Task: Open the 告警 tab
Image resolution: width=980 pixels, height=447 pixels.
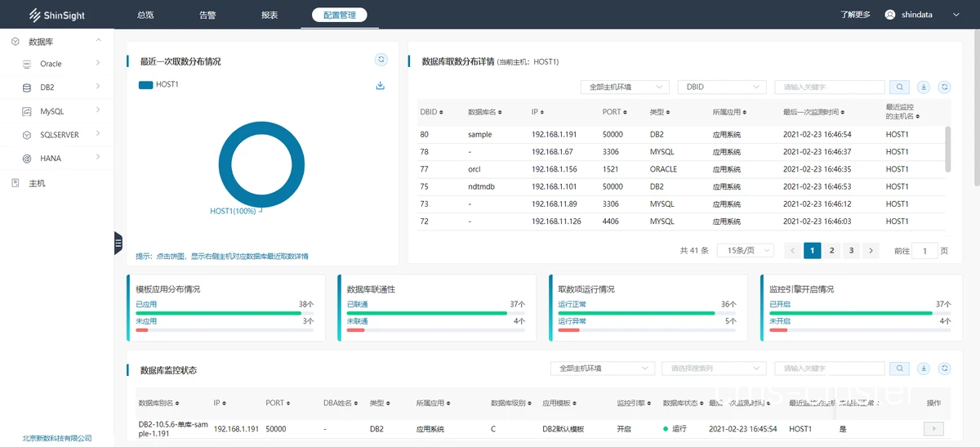Action: tap(207, 15)
